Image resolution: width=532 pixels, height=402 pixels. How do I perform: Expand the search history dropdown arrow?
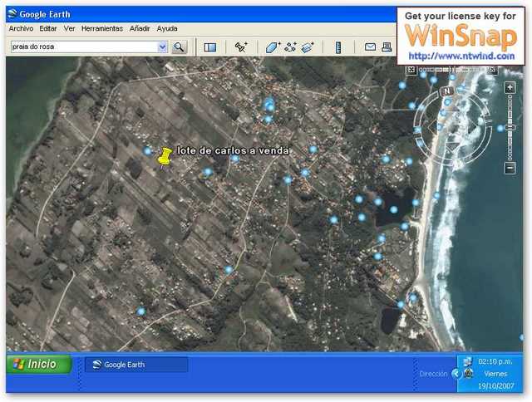point(163,47)
